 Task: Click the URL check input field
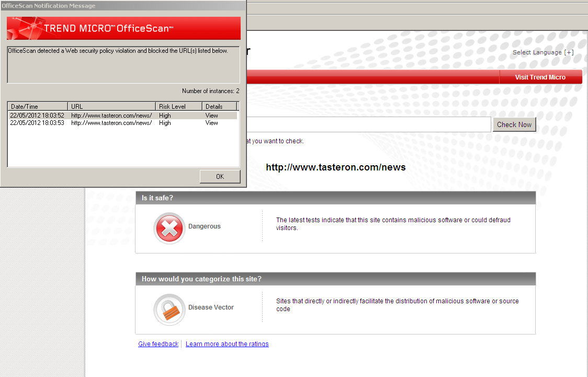(x=369, y=124)
